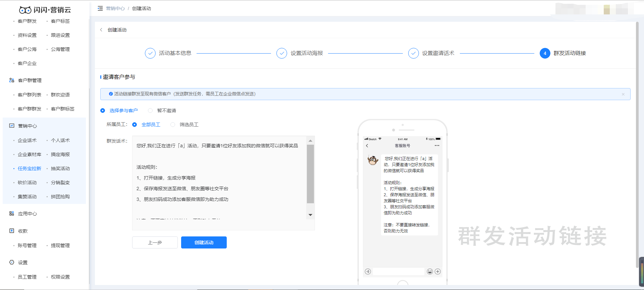Image resolution: width=644 pixels, height=290 pixels.
Task: Open 客户标签 in the sidebar
Action: point(60,21)
